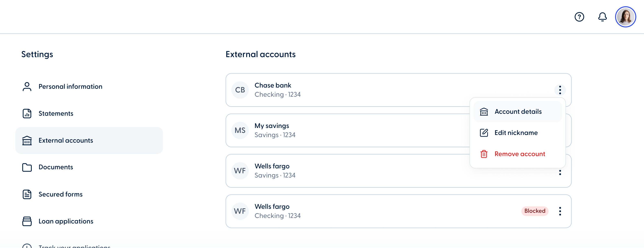The width and height of the screenshot is (644, 248).
Task: Click the Secured forms document icon
Action: click(x=27, y=194)
